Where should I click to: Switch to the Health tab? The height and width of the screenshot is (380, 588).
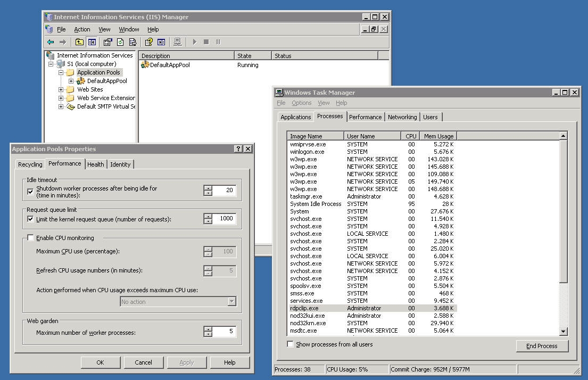pyautogui.click(x=96, y=164)
